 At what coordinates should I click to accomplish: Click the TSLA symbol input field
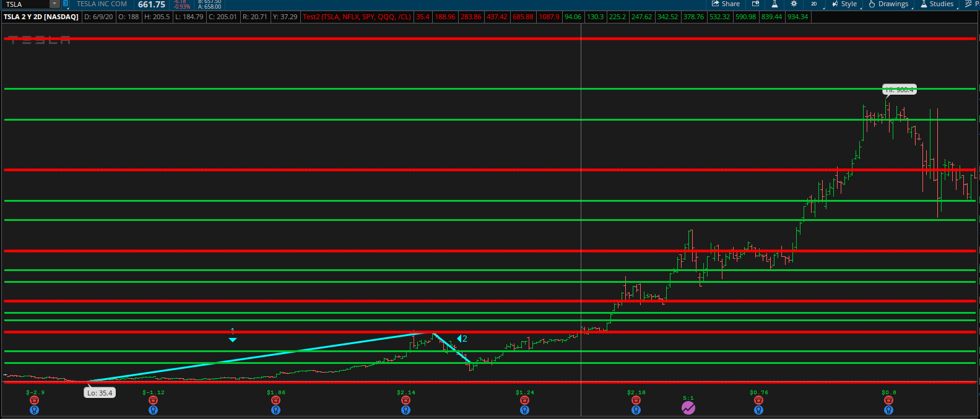(26, 4)
